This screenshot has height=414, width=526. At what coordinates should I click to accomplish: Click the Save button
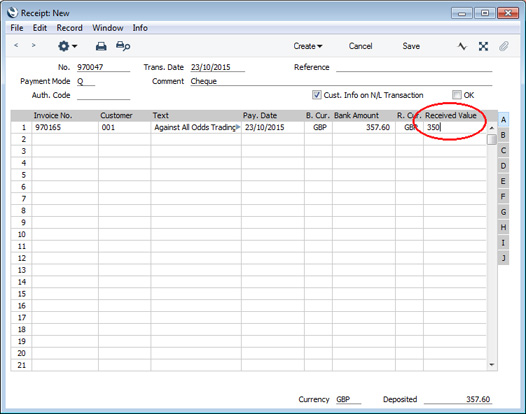click(x=411, y=46)
